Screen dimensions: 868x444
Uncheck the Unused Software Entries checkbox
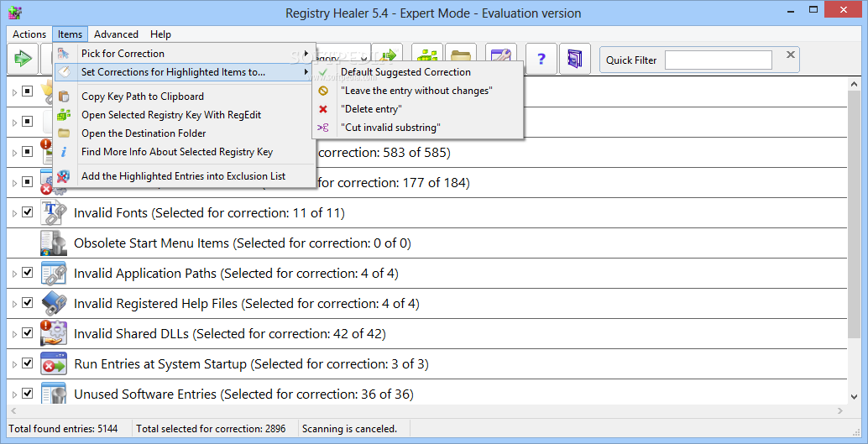(28, 393)
